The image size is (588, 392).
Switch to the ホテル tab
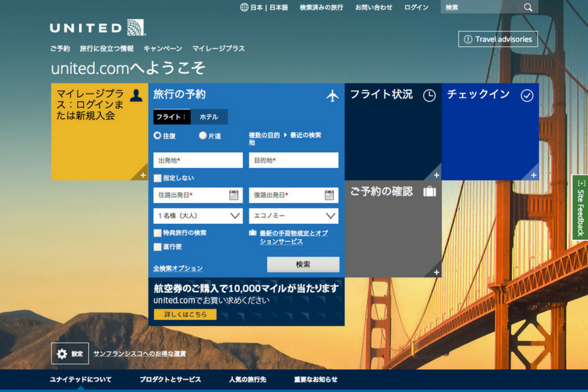(x=209, y=117)
